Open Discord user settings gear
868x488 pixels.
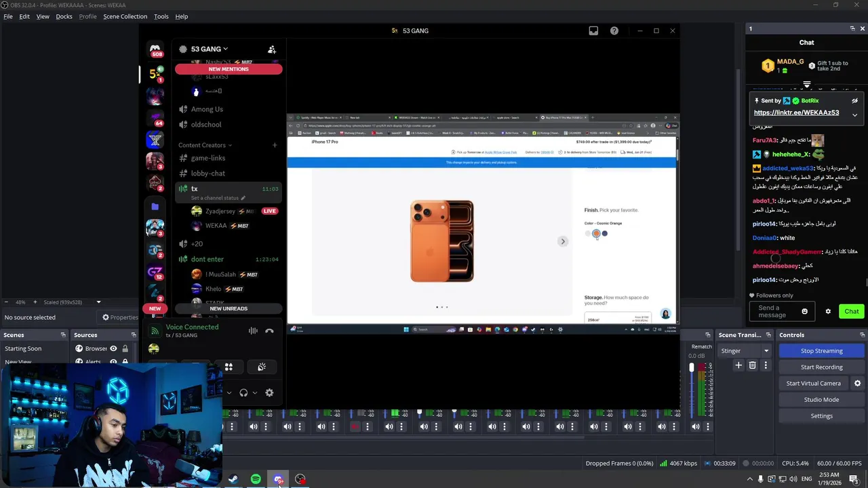click(x=269, y=392)
